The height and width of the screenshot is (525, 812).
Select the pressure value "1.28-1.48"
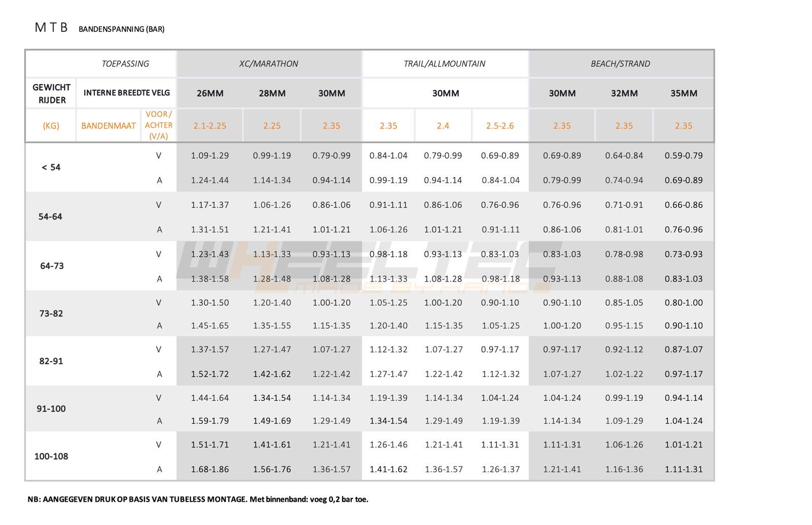pyautogui.click(x=272, y=278)
